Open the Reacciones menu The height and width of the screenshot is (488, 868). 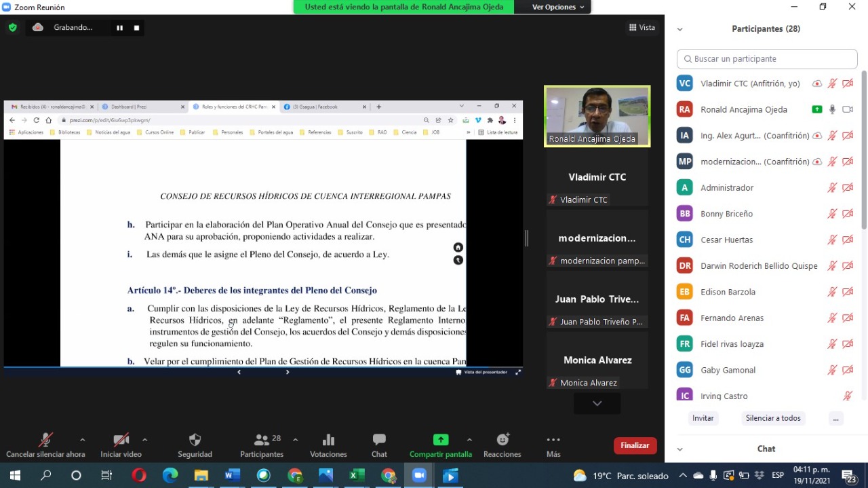[502, 445]
